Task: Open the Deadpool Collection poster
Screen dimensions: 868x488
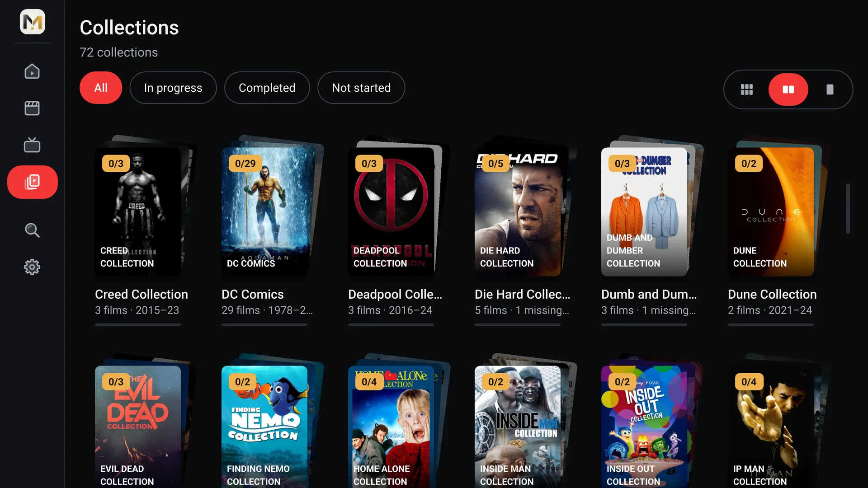Action: 391,211
